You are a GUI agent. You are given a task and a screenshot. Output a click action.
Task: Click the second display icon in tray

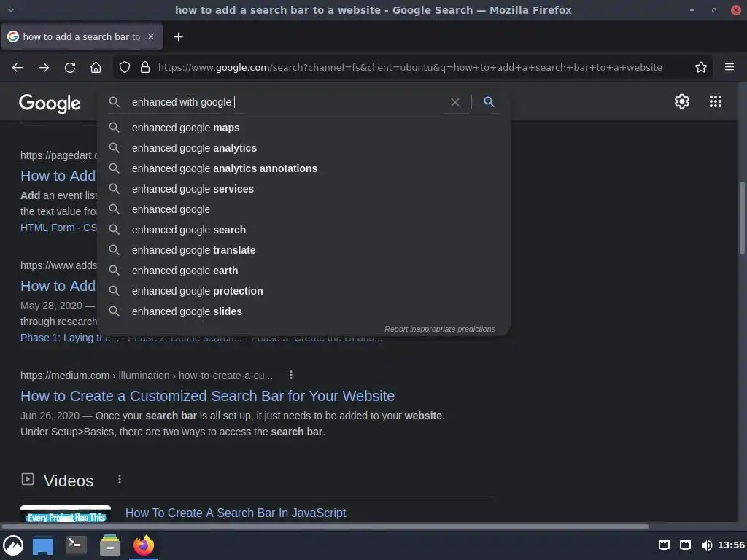(x=685, y=545)
